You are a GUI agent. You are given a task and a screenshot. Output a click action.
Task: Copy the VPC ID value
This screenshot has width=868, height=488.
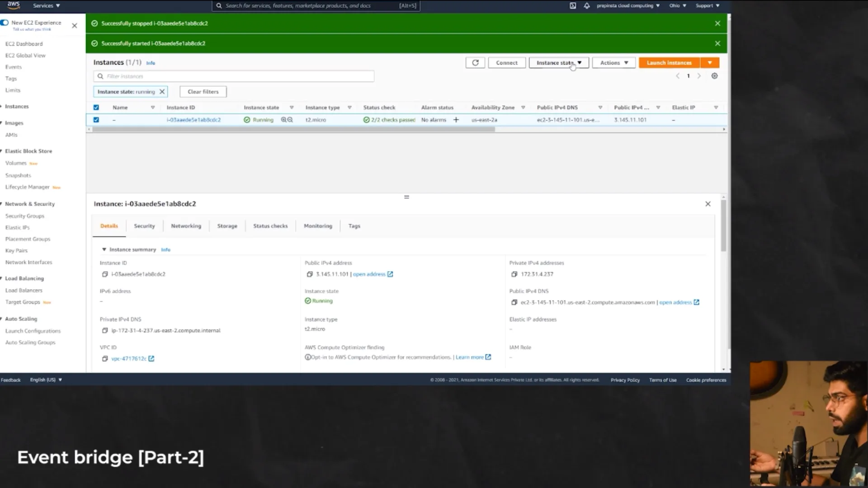coord(105,359)
